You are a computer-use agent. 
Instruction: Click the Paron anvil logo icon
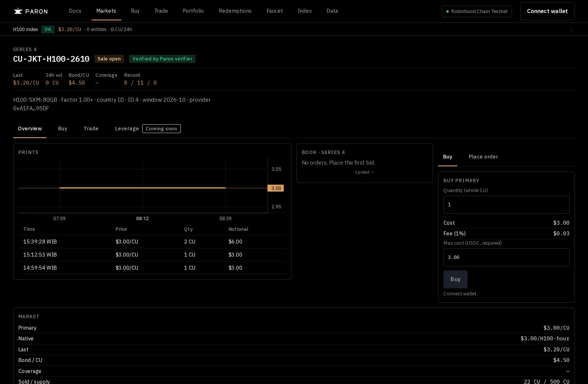(18, 11)
